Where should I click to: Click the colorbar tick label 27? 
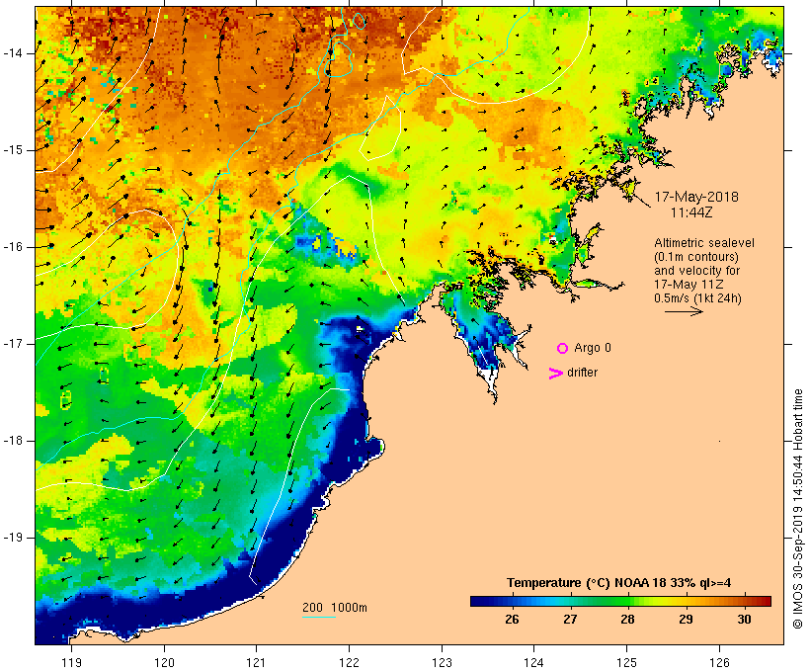click(570, 620)
